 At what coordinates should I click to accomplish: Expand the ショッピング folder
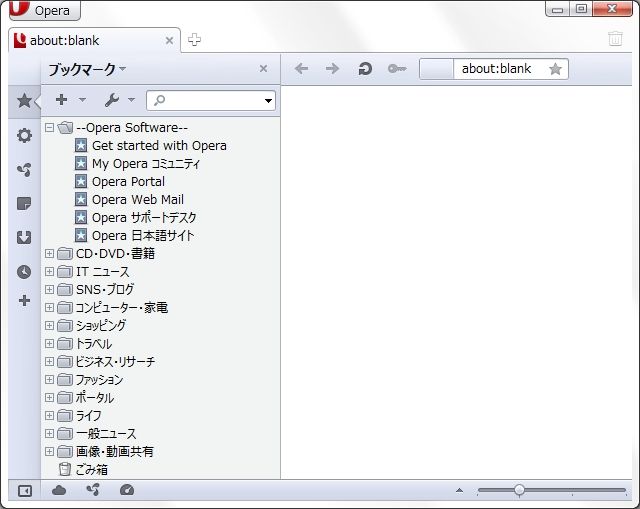coord(49,325)
